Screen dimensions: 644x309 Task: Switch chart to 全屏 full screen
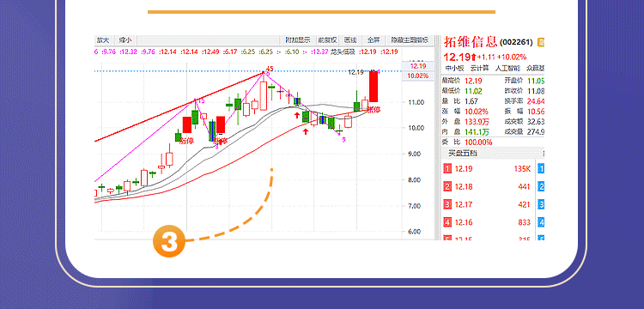(373, 40)
